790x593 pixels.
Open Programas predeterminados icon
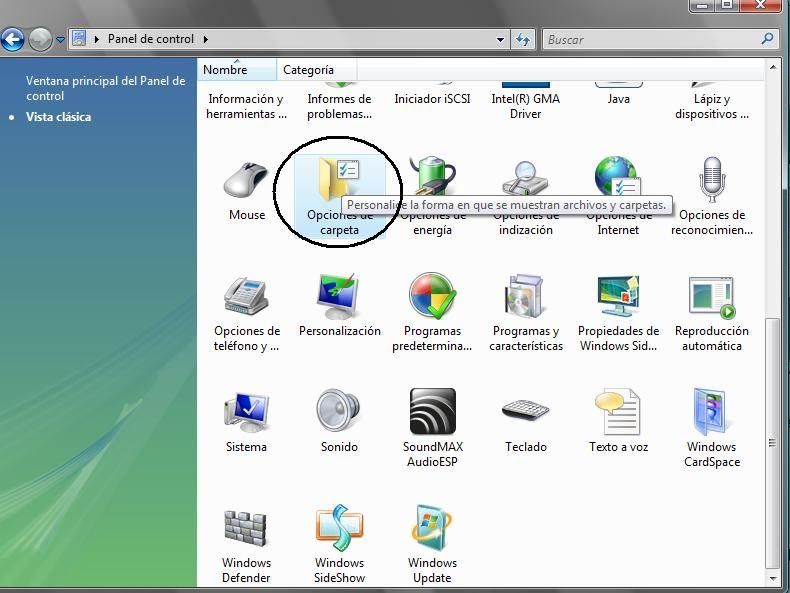432,299
